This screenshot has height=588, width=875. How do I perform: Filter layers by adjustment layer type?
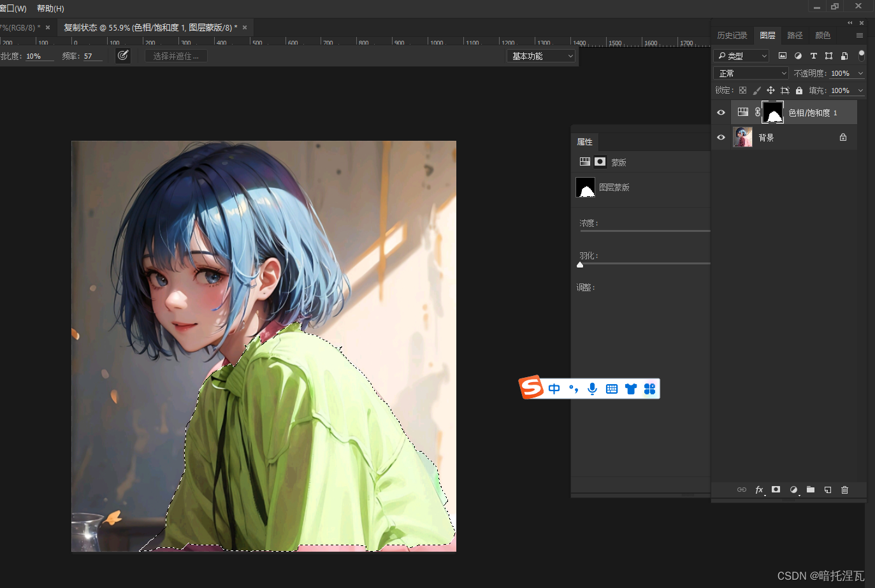click(x=798, y=56)
